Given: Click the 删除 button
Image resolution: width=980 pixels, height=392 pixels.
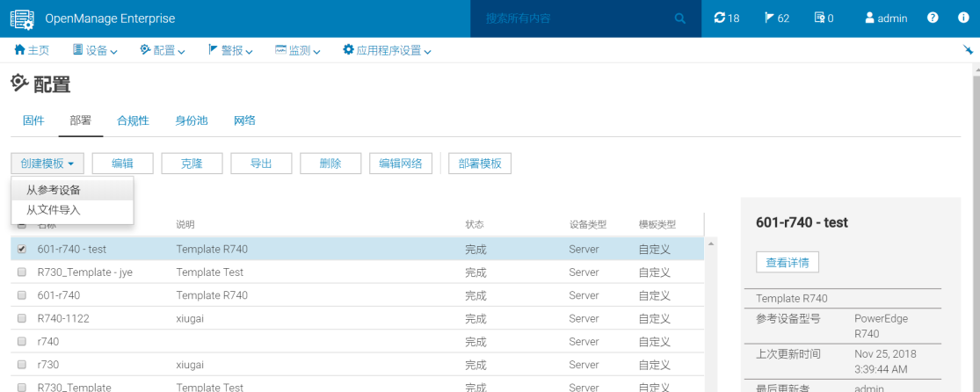Looking at the screenshot, I should pyautogui.click(x=330, y=163).
